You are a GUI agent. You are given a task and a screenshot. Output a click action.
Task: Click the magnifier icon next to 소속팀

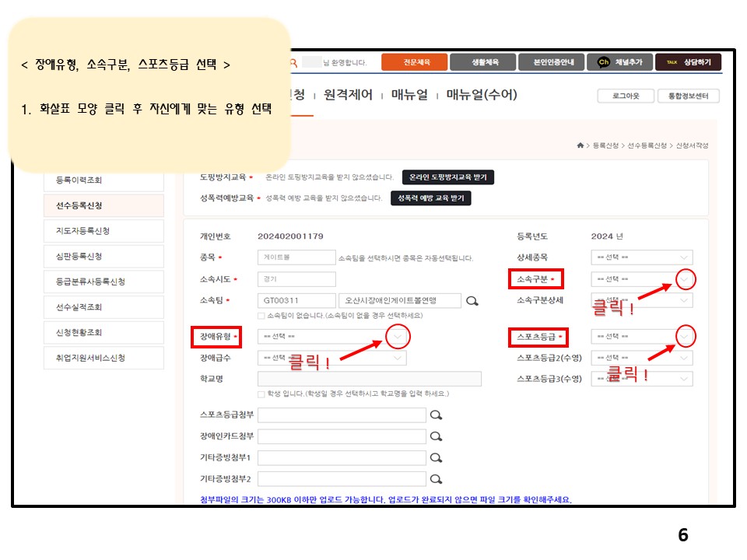472,301
